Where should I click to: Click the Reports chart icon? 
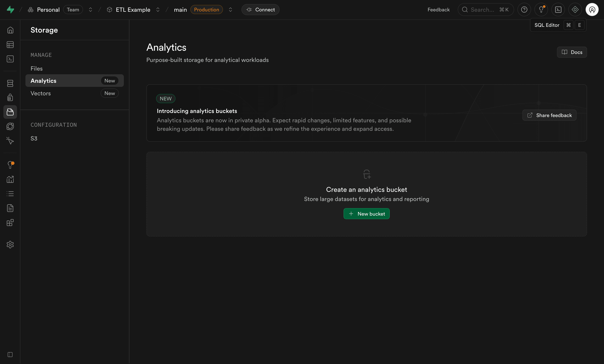10,179
